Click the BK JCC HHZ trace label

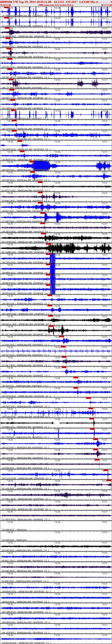point(25,335)
